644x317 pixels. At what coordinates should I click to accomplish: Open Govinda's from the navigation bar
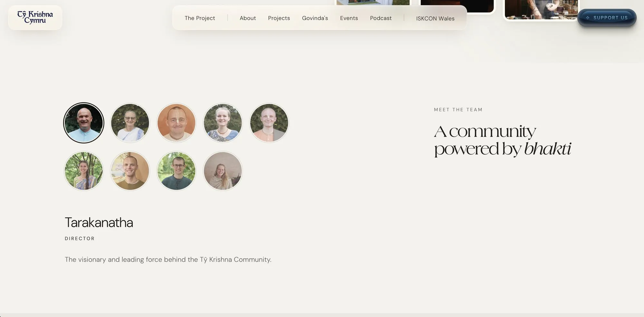pyautogui.click(x=315, y=18)
